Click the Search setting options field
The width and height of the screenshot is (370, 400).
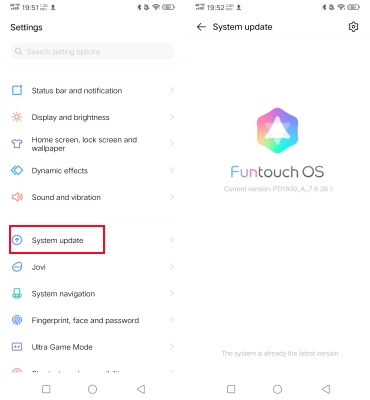pyautogui.click(x=93, y=52)
